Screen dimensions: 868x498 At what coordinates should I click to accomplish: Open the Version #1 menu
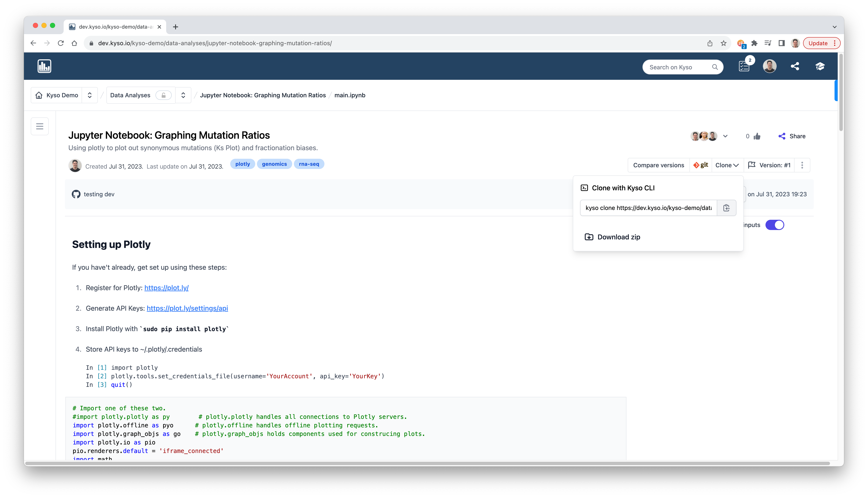769,165
